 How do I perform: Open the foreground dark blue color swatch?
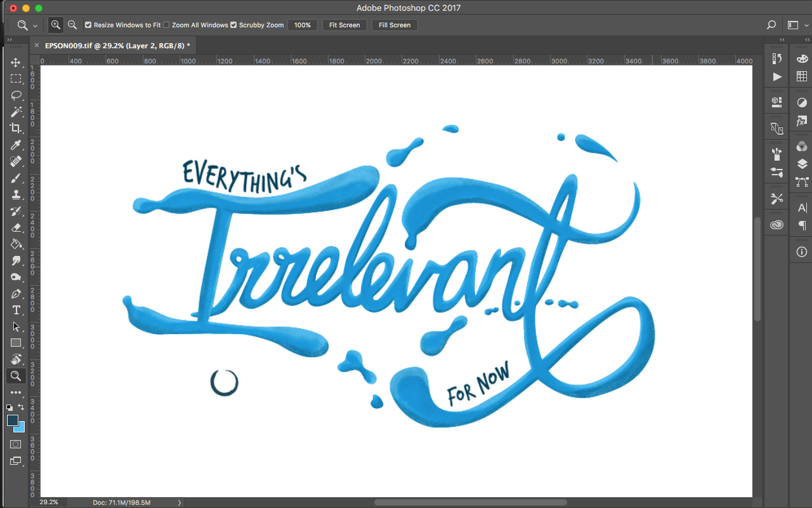point(11,419)
